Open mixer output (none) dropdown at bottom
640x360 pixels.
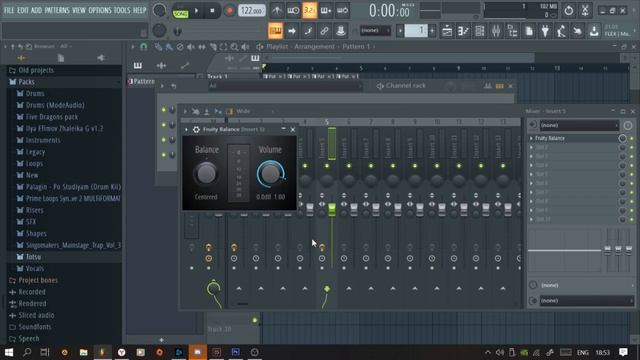(x=586, y=301)
